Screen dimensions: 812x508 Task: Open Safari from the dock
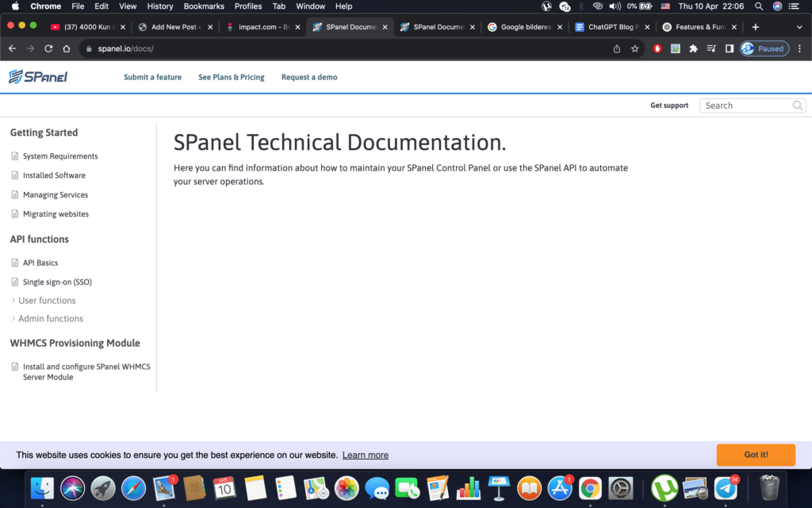click(133, 488)
